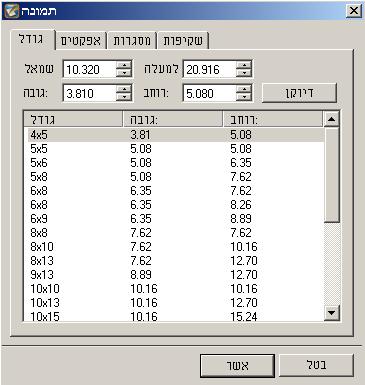This screenshot has height=385, width=365.
Task: Click height 8.89 in the 9x13 row
Action: click(x=141, y=275)
